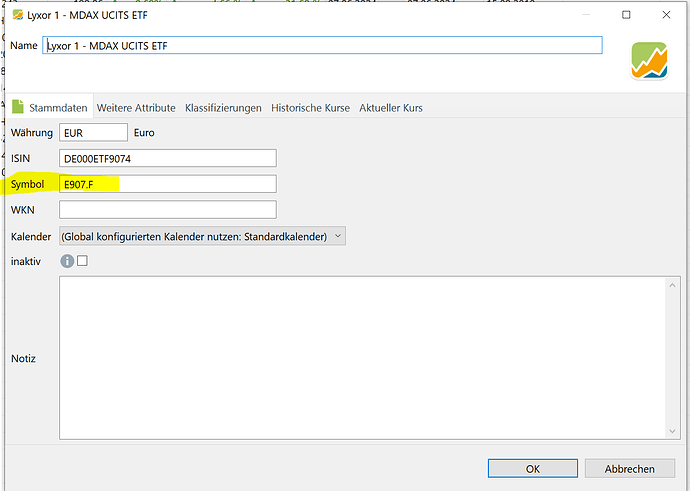This screenshot has width=690, height=491.
Task: Click the Währung EUR field
Action: pyautogui.click(x=93, y=132)
